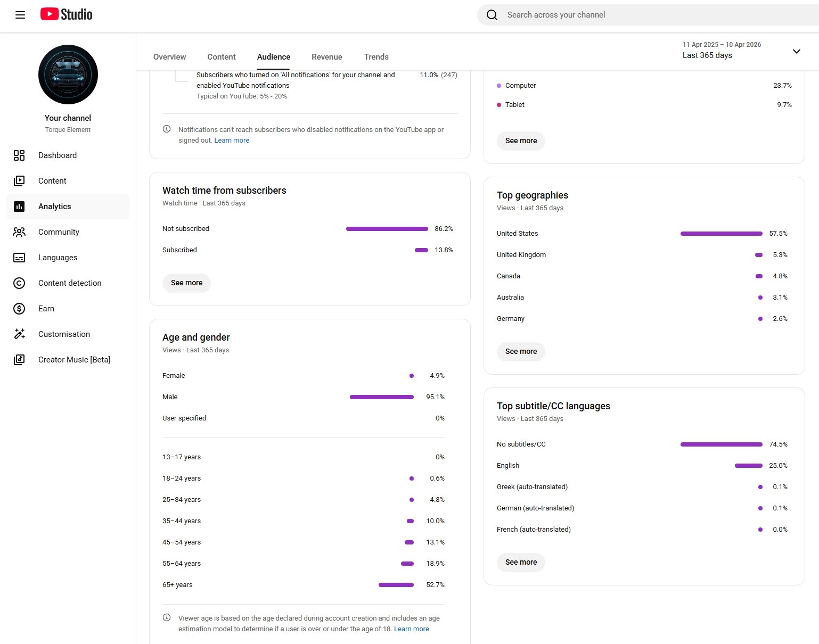Open the Content detection copyright icon
The width and height of the screenshot is (819, 644).
click(x=19, y=283)
